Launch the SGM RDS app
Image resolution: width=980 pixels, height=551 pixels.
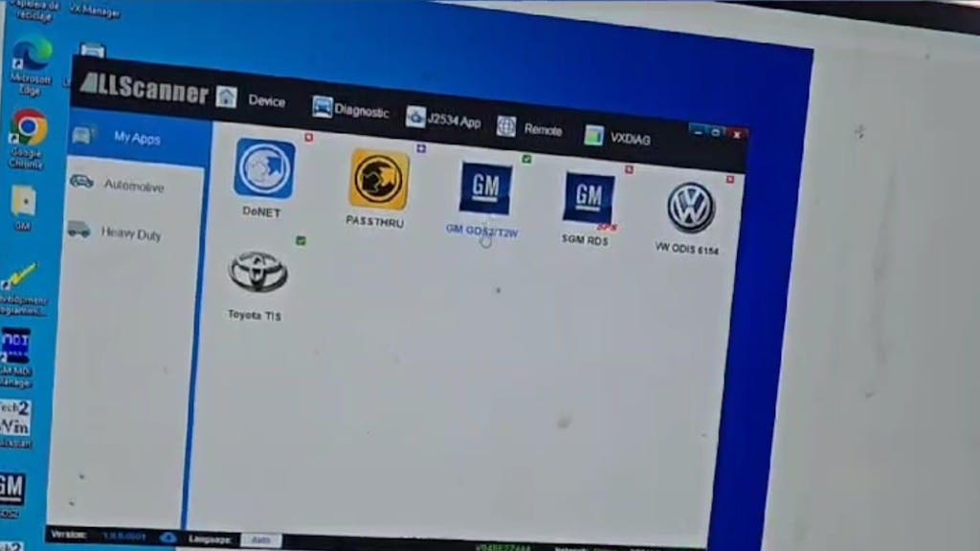pyautogui.click(x=588, y=199)
